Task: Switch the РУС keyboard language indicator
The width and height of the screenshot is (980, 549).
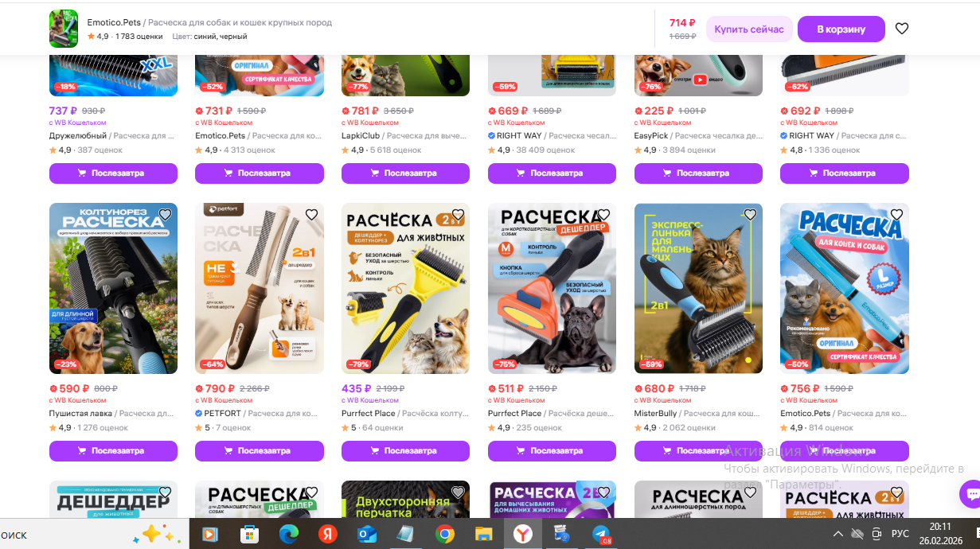Action: tap(900, 534)
